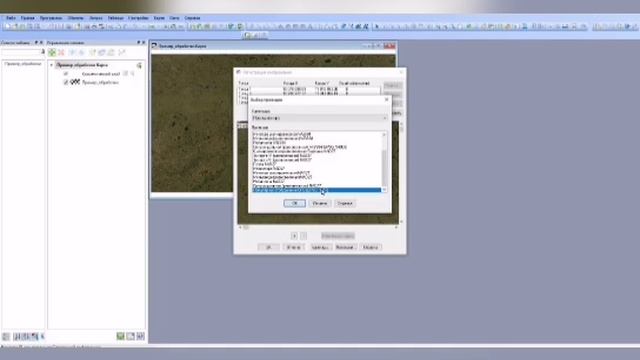Screen dimensions: 640x360
Task: Open the Справка menu in menu bar
Action: (192, 18)
